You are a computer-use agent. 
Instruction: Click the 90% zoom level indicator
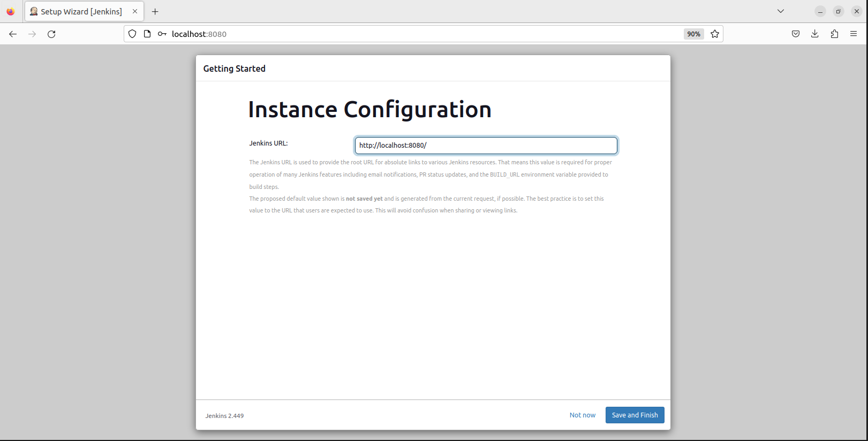point(693,34)
